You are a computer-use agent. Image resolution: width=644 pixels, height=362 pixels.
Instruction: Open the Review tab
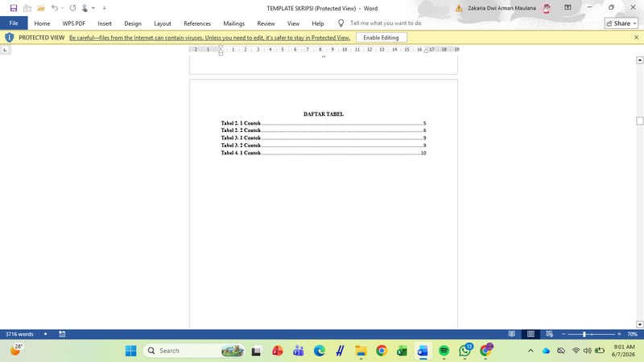(266, 23)
